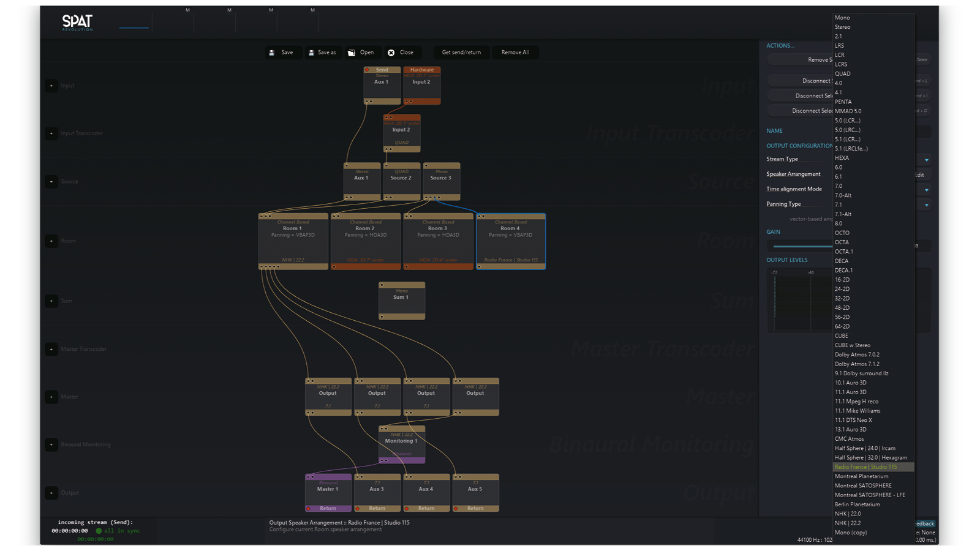Click the 'all in sync' status text
This screenshot has height=551, width=980.
click(x=121, y=531)
